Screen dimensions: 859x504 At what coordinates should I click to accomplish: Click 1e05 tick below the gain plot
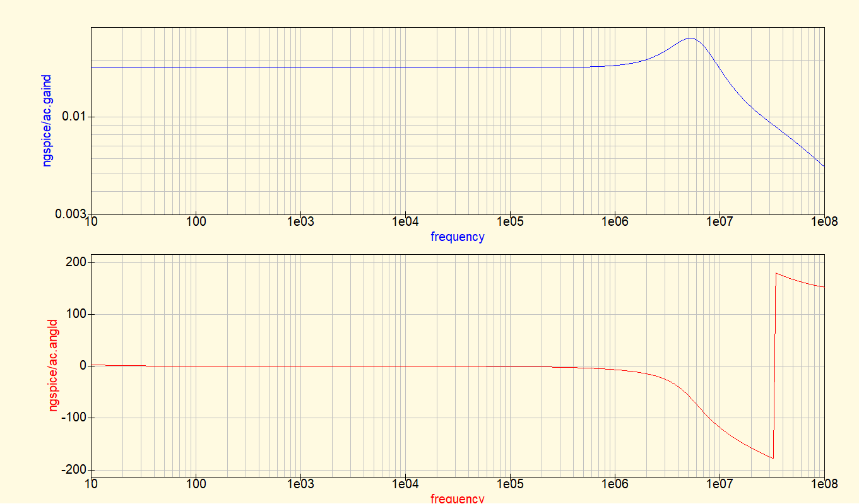click(510, 221)
